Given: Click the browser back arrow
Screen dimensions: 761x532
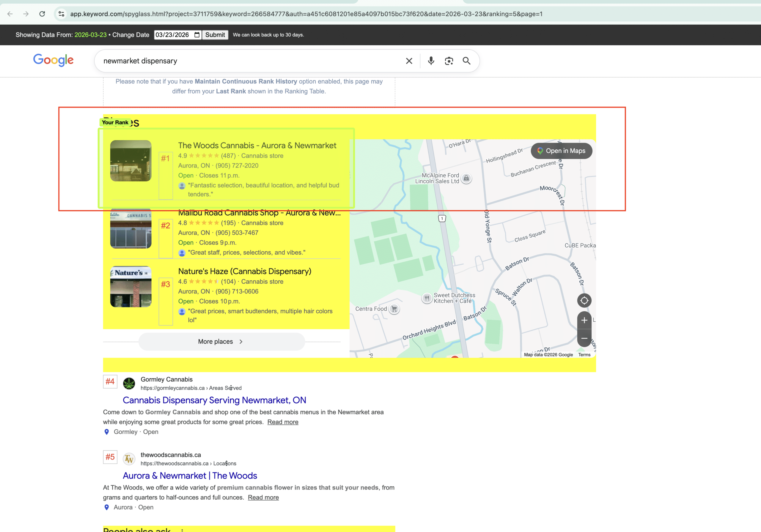Looking at the screenshot, I should pos(10,14).
